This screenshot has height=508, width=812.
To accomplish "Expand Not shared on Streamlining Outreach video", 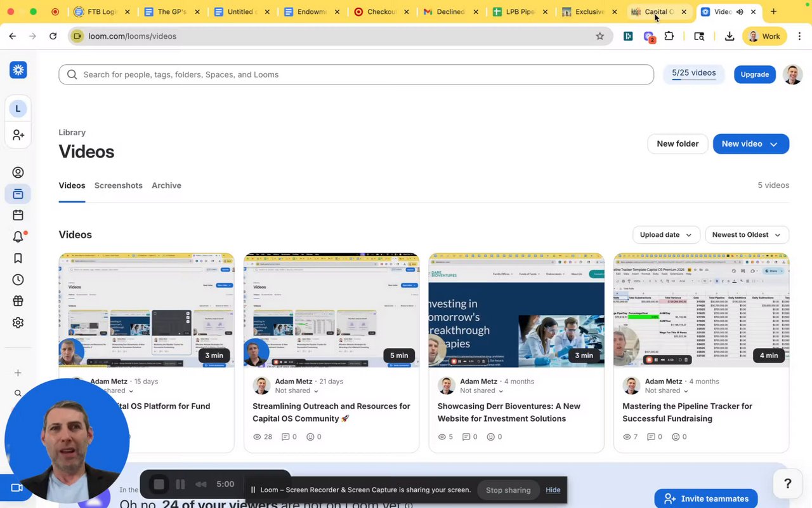I will tap(296, 391).
